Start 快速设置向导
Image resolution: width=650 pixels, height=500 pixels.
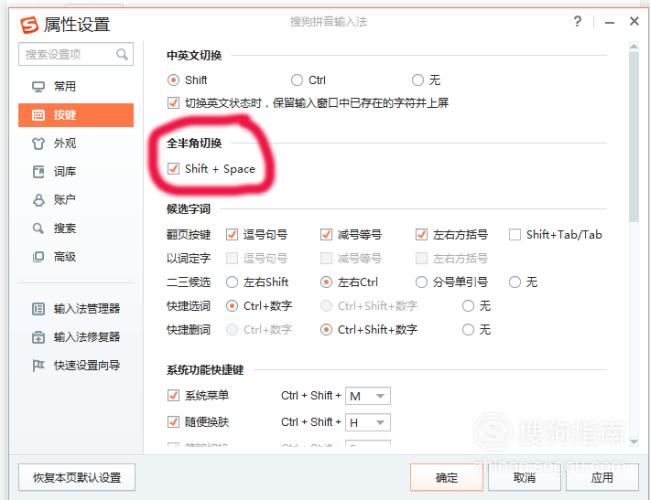[76, 366]
